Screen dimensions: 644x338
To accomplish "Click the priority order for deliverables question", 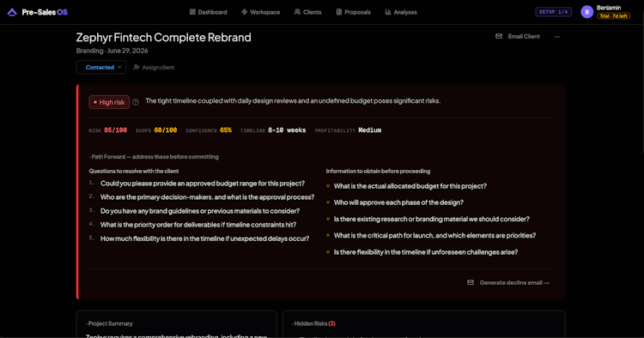I will click(198, 225).
